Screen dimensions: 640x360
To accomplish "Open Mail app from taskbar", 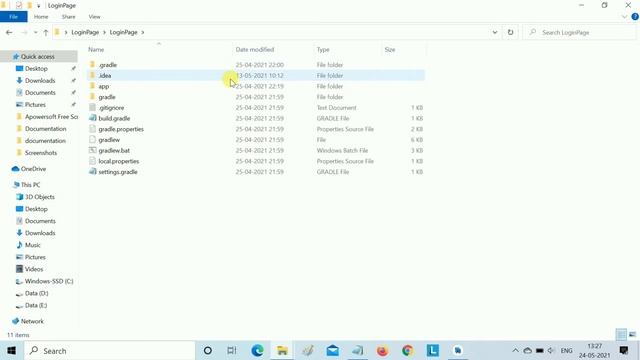I will coord(333,351).
